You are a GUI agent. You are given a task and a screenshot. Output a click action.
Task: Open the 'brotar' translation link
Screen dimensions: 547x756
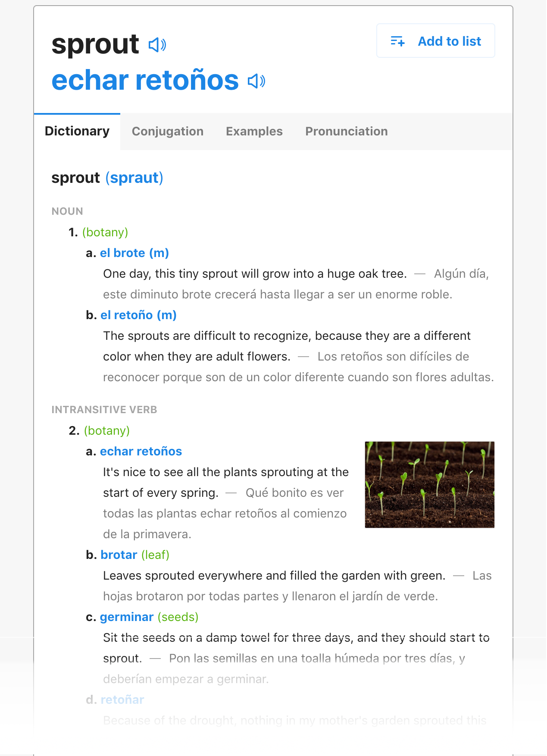119,555
